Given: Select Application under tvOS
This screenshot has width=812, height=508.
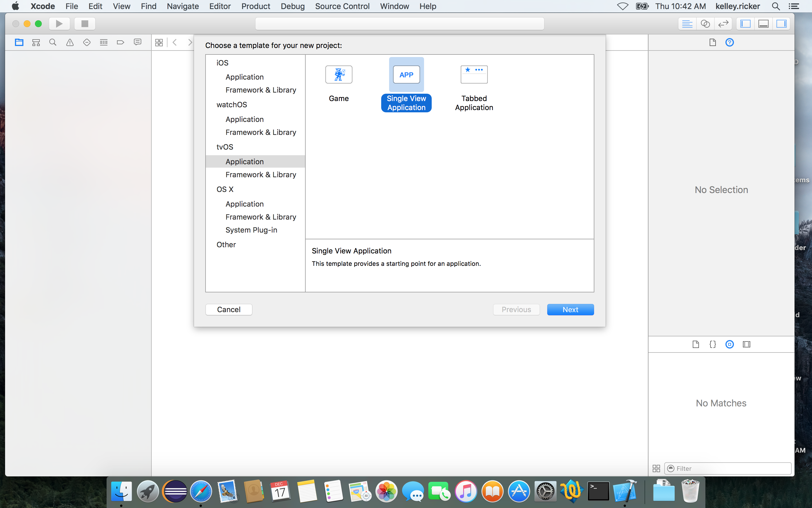Looking at the screenshot, I should click(255, 162).
